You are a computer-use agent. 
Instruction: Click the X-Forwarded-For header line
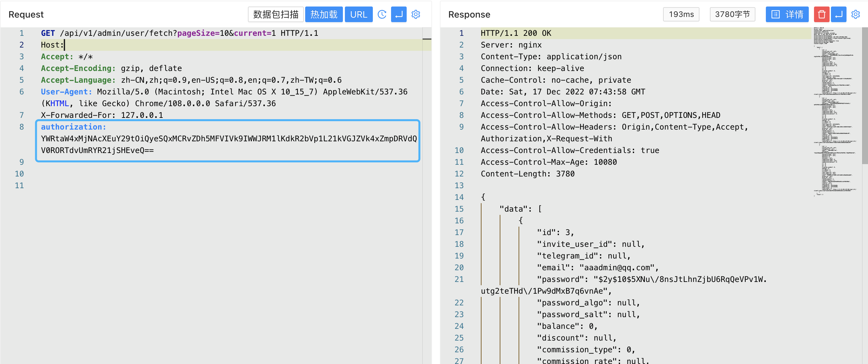102,115
